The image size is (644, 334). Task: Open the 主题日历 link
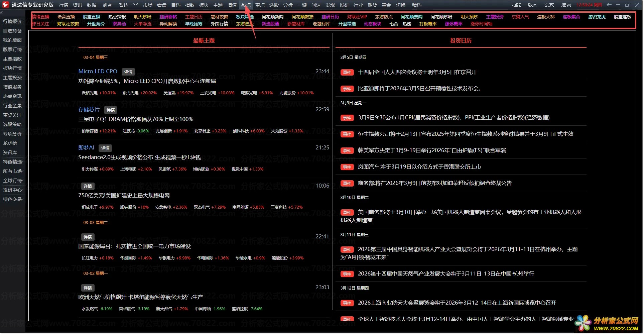(194, 17)
